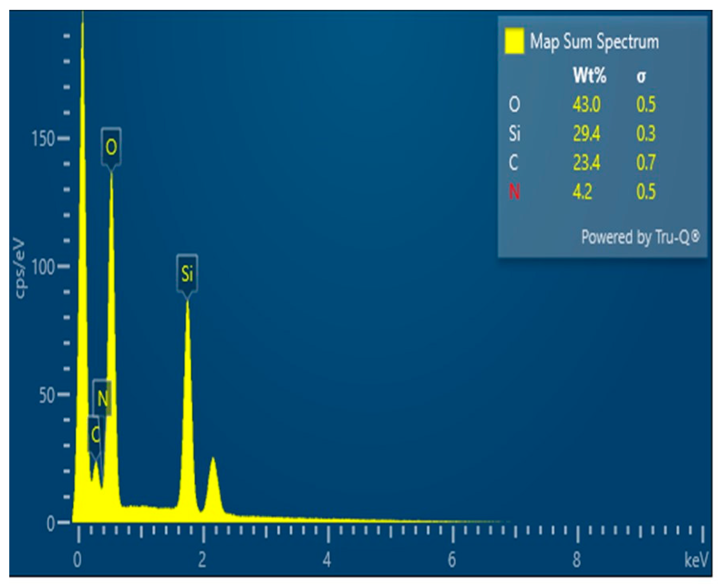This screenshot has width=724, height=588.
Task: Click the cps/eV axis label
Action: 20,268
